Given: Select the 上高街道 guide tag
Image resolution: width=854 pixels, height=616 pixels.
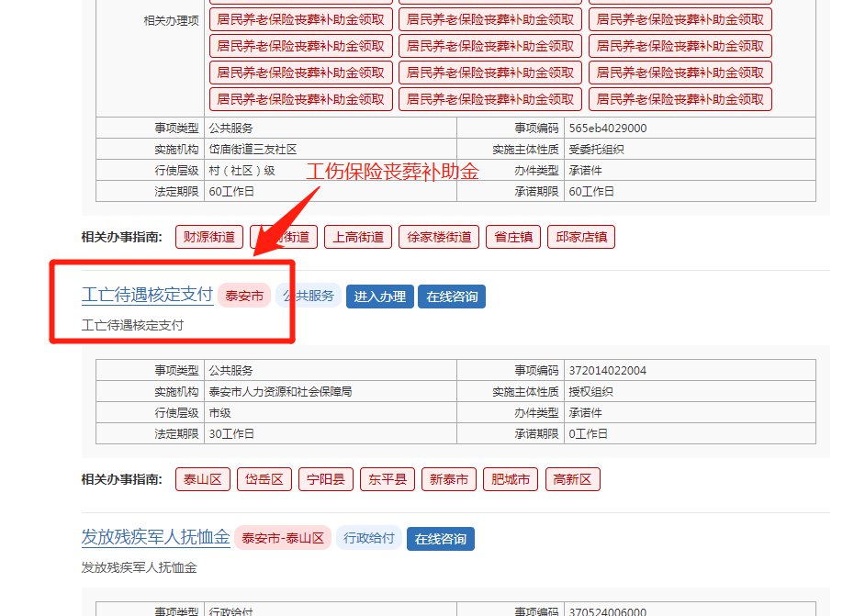Looking at the screenshot, I should pyautogui.click(x=358, y=237).
